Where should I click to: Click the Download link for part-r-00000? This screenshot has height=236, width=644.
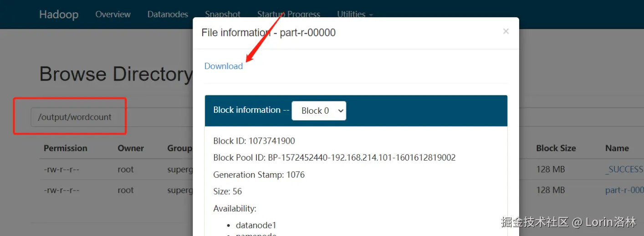coord(223,66)
